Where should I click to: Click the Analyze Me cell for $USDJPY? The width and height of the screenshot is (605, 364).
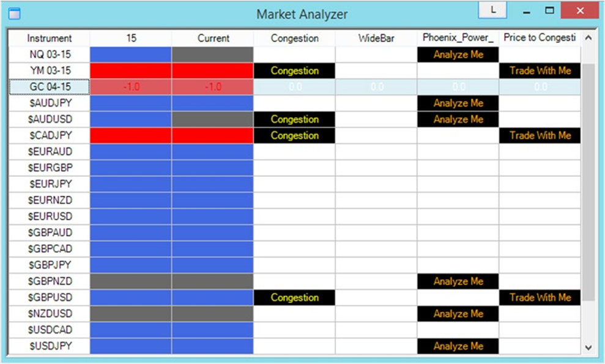coord(458,346)
